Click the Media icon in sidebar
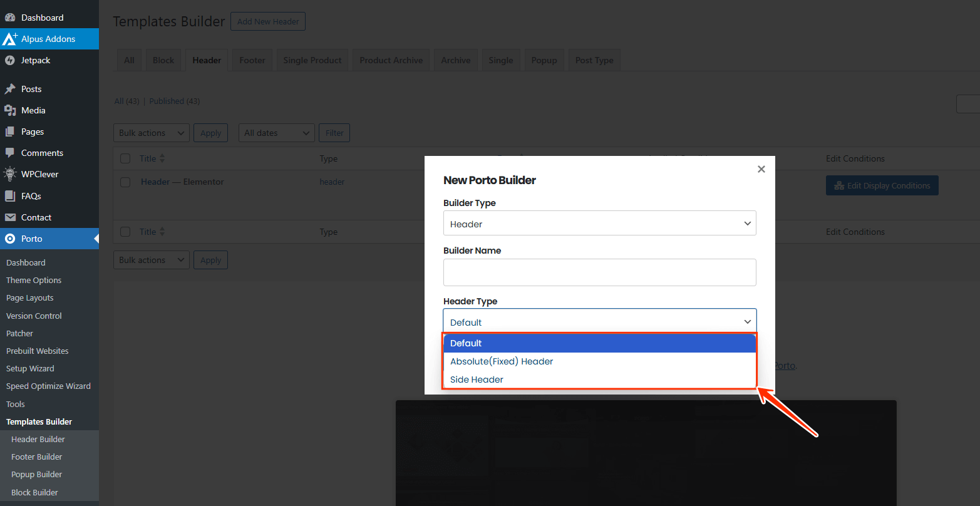The image size is (980, 506). click(10, 110)
